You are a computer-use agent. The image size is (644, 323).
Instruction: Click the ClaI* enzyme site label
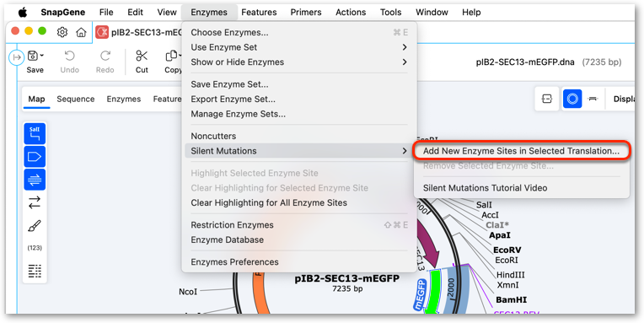[498, 225]
